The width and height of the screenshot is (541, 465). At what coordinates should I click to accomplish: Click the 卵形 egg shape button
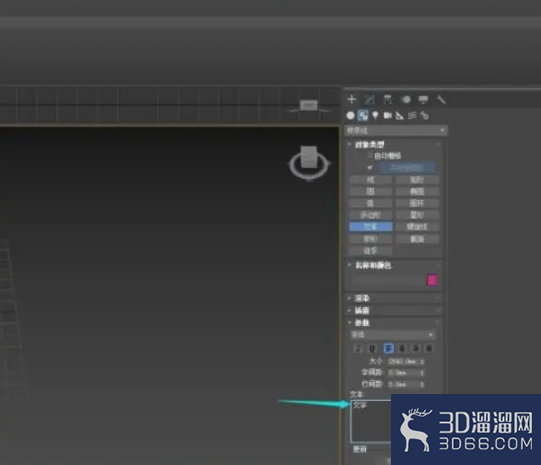coord(371,239)
